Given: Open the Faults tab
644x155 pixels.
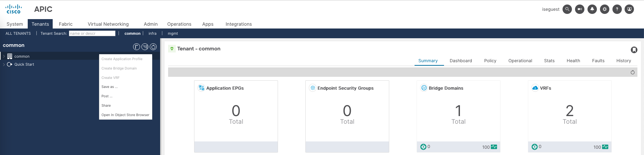Looking at the screenshot, I should pyautogui.click(x=598, y=60).
